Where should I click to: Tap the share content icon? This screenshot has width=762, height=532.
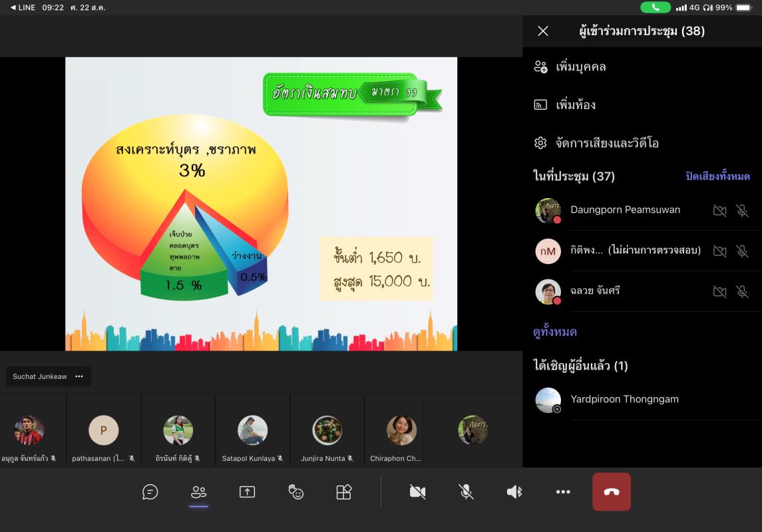tap(247, 492)
